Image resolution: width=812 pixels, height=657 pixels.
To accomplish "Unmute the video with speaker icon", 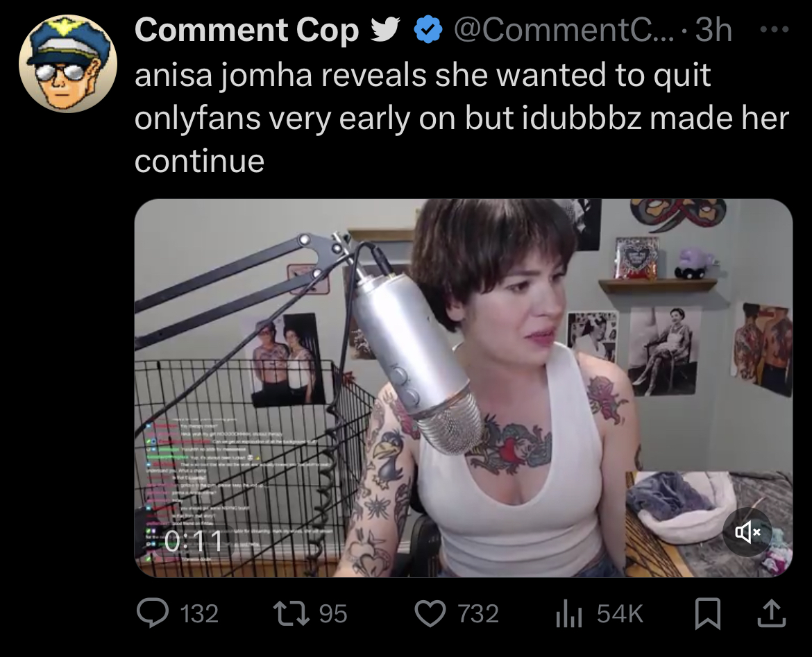I will pyautogui.click(x=747, y=532).
